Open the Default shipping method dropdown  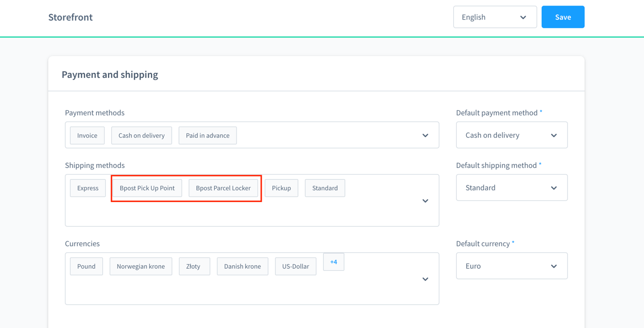(512, 188)
